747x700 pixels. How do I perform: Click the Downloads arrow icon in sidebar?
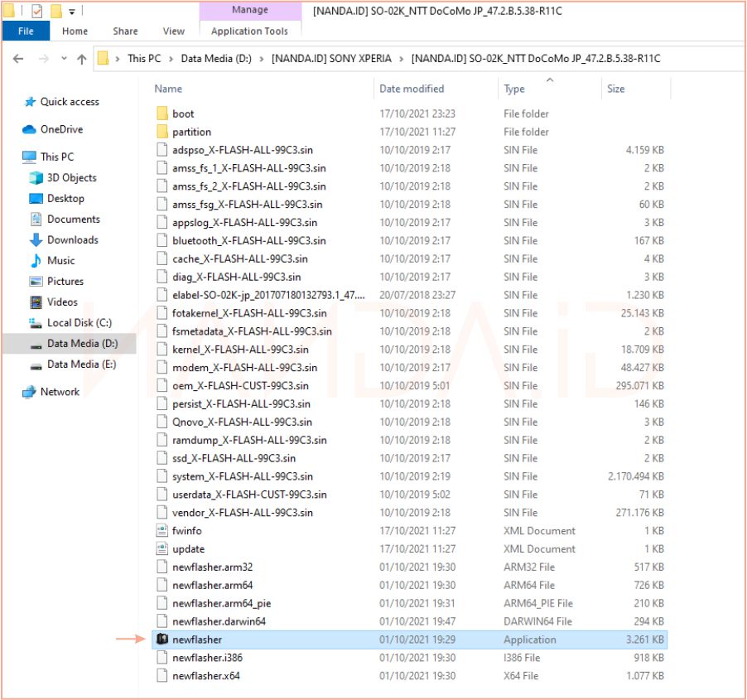[36, 240]
